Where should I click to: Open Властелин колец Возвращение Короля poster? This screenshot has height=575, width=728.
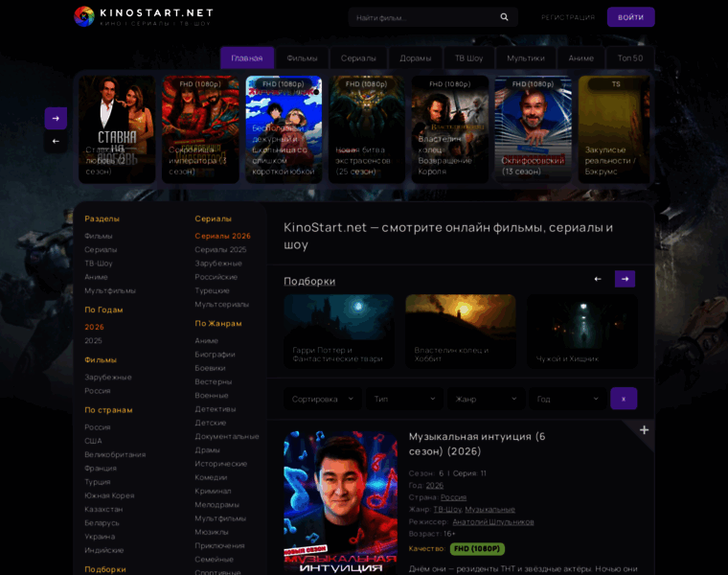pyautogui.click(x=450, y=129)
